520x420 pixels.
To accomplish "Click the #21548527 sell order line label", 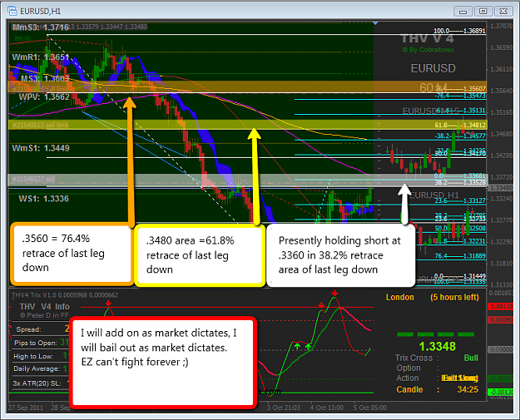I will [33, 179].
